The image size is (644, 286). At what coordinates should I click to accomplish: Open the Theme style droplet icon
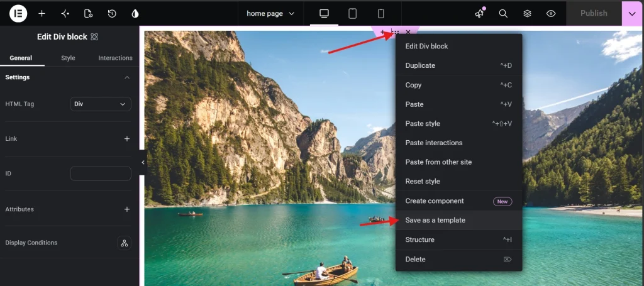pyautogui.click(x=135, y=14)
